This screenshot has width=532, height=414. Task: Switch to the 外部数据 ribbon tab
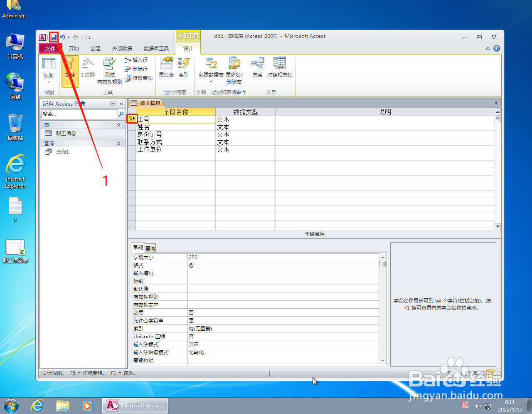click(x=122, y=49)
